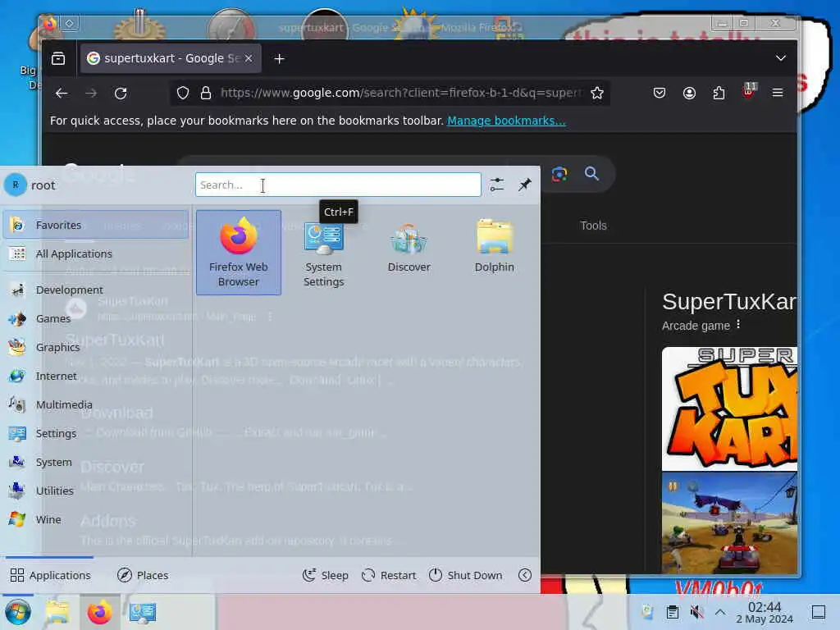The image size is (840, 630).
Task: Open the Development category
Action: point(96,290)
